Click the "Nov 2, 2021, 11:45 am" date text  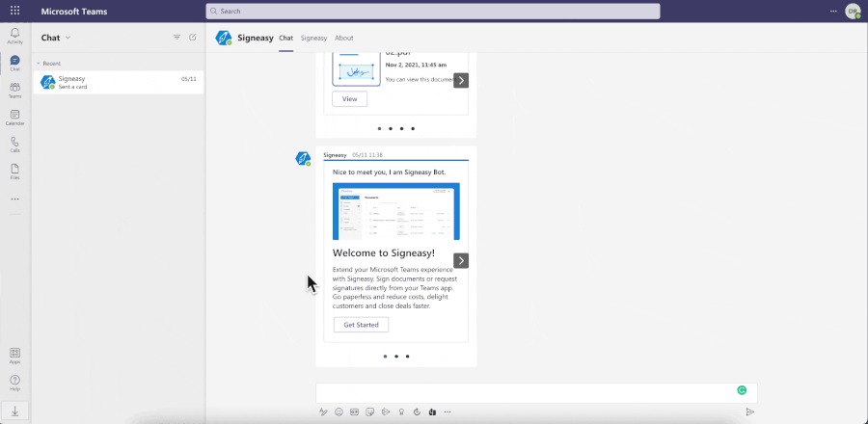(x=416, y=65)
